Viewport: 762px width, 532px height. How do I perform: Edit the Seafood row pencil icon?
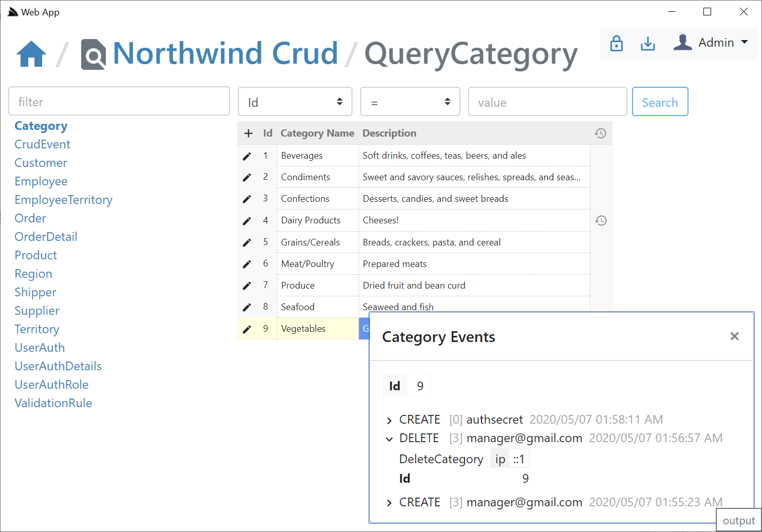click(247, 308)
